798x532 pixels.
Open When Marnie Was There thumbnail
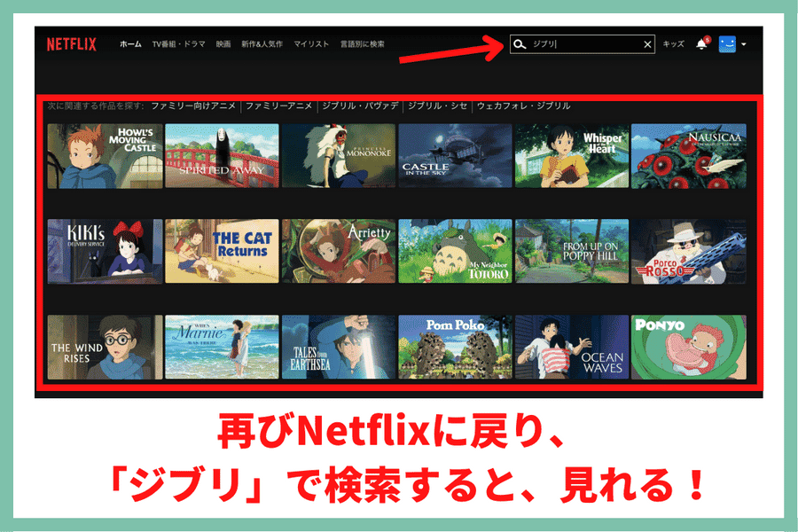point(222,348)
